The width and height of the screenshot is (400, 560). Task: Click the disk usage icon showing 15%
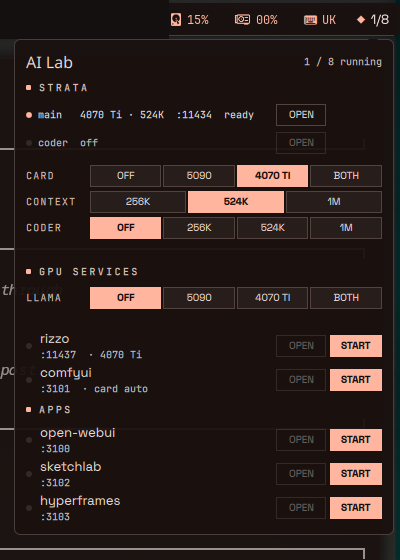point(176,20)
